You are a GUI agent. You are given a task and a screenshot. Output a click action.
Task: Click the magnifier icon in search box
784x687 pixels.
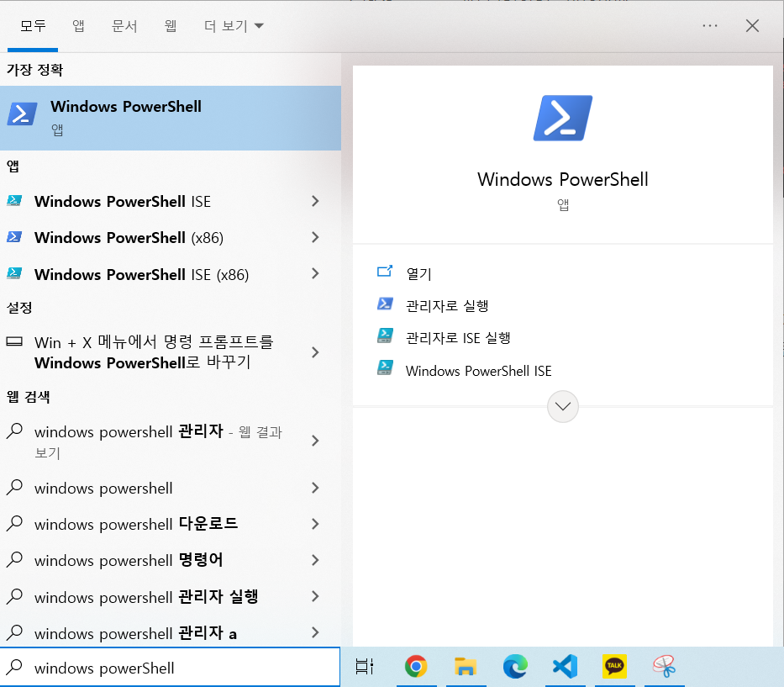click(14, 667)
